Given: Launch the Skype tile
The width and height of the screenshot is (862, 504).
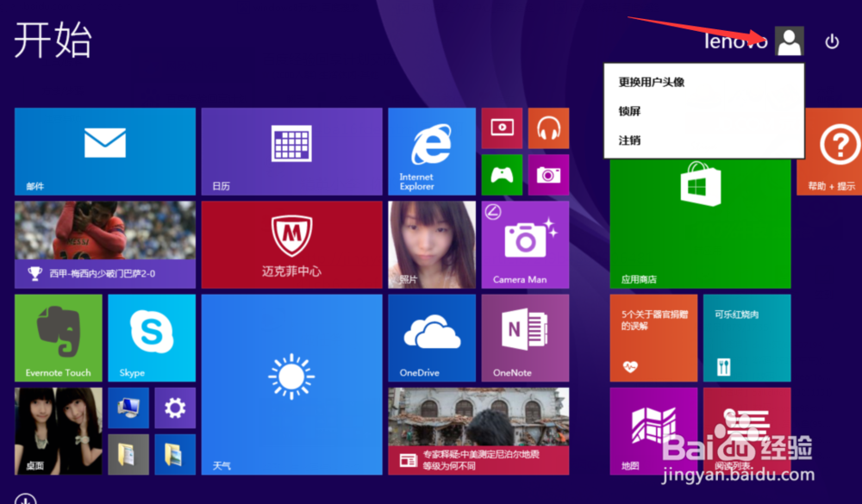Looking at the screenshot, I should point(152,338).
